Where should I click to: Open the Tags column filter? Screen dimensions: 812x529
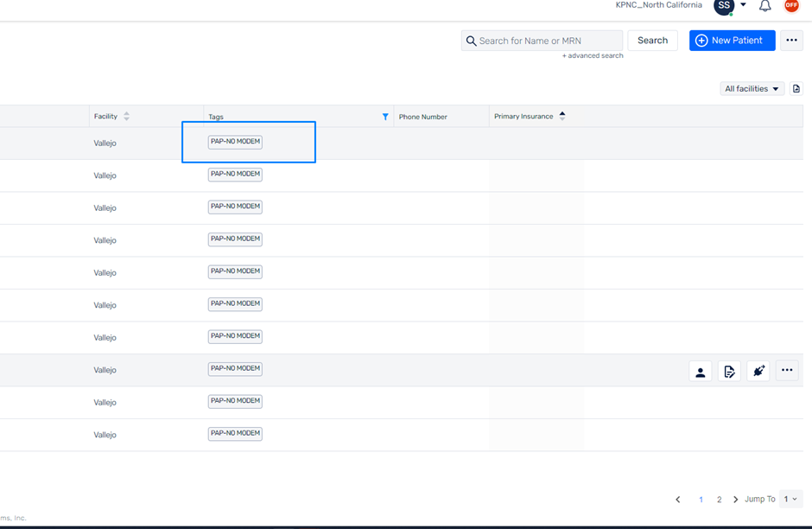(385, 117)
